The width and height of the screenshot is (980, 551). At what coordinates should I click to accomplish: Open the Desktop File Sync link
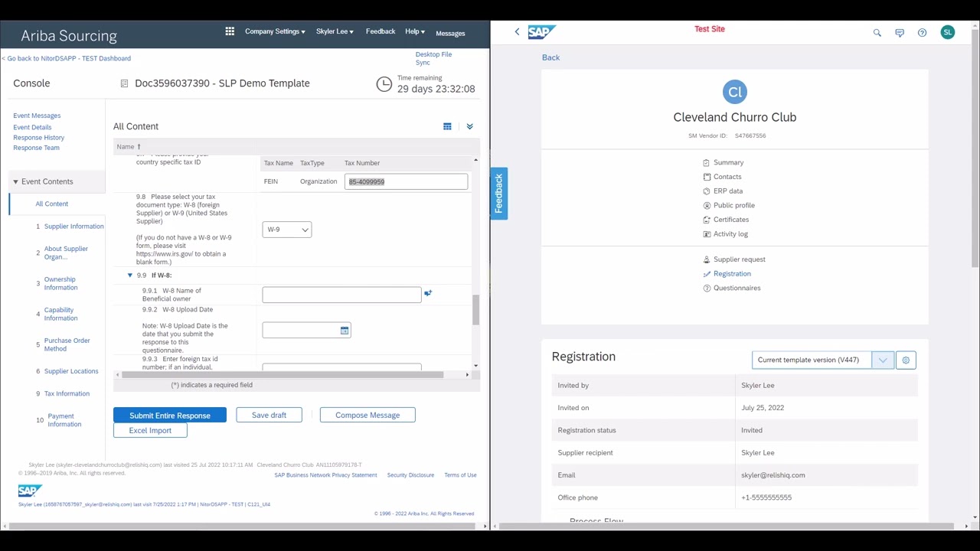(433, 58)
